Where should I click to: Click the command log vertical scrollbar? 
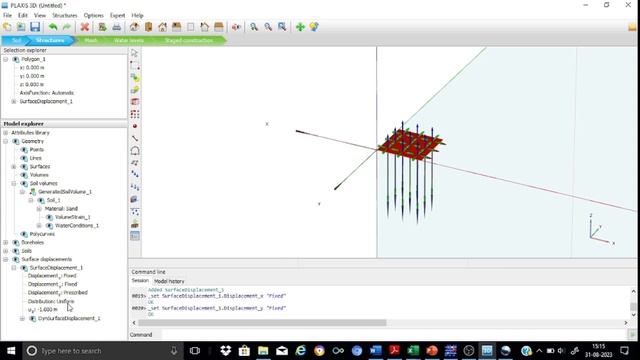click(633, 306)
